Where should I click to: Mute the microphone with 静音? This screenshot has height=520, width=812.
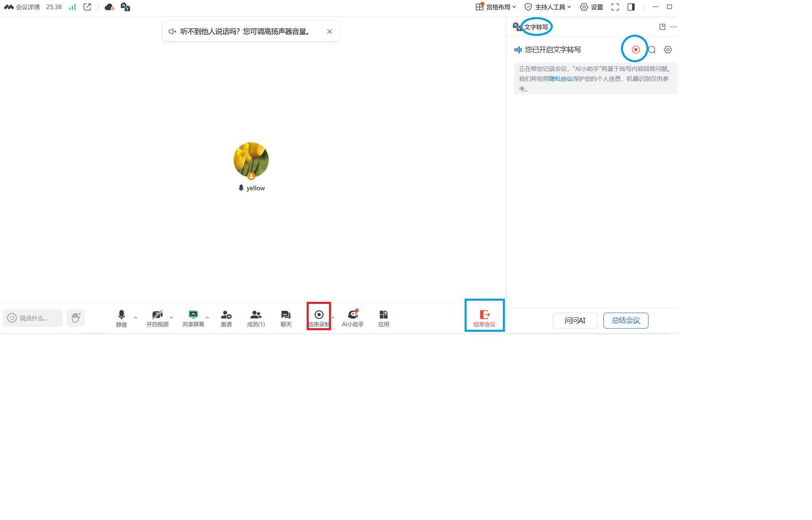121,318
